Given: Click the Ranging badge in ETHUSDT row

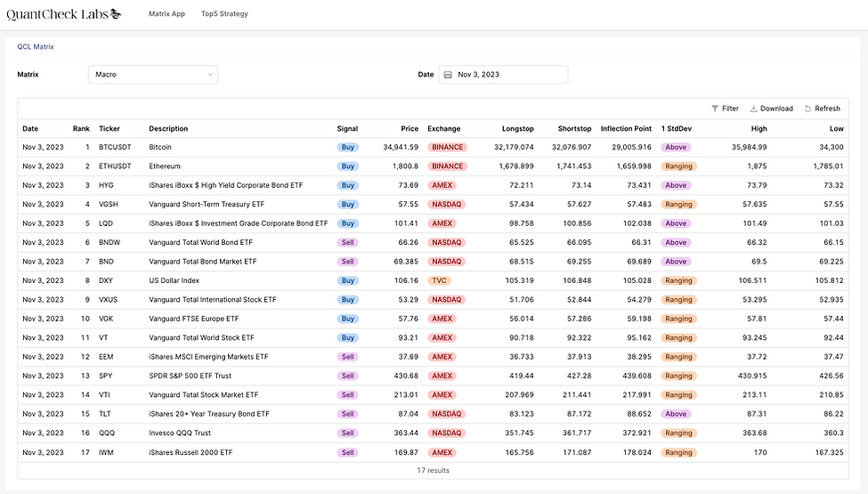Looking at the screenshot, I should coord(678,166).
